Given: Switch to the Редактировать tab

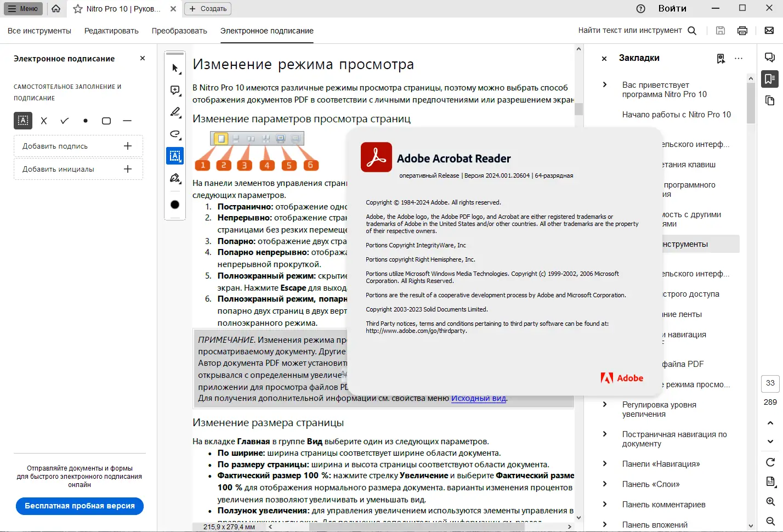Looking at the screenshot, I should pos(111,31).
